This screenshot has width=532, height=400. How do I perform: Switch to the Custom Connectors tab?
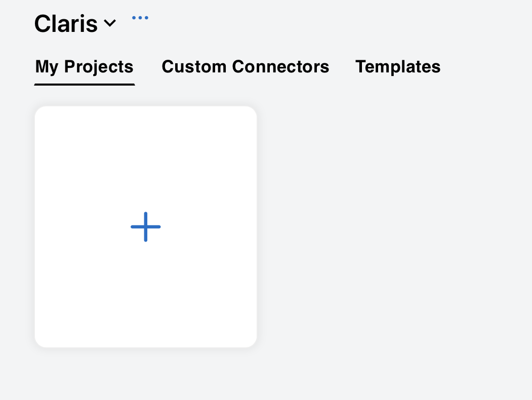pos(245,66)
